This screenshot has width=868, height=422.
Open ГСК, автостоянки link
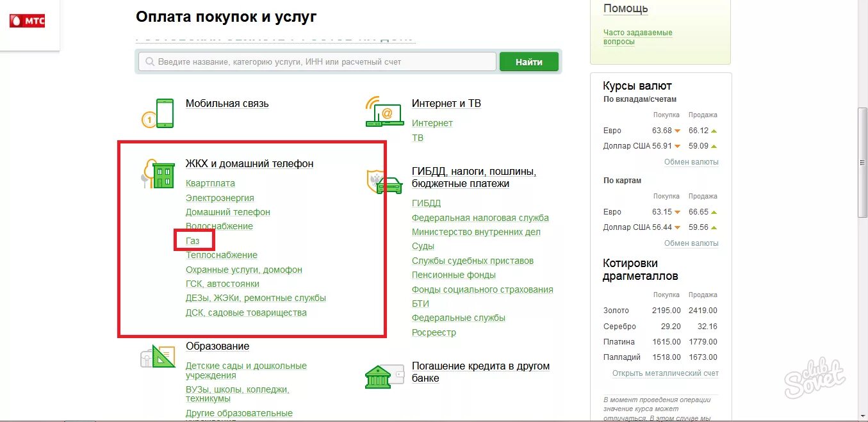tap(222, 284)
